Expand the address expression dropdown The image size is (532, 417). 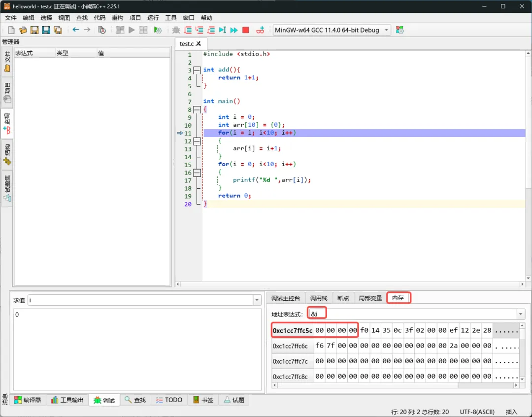tap(521, 314)
